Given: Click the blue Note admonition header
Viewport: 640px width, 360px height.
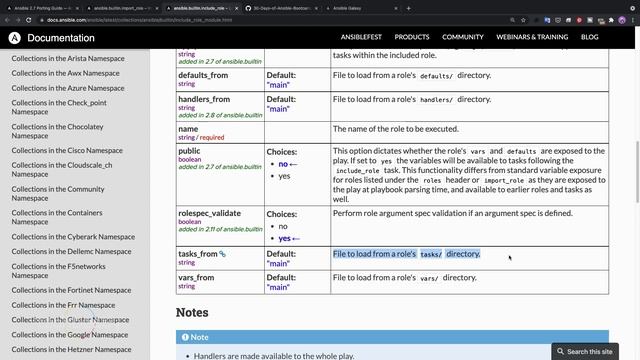Looking at the screenshot, I should [392, 337].
